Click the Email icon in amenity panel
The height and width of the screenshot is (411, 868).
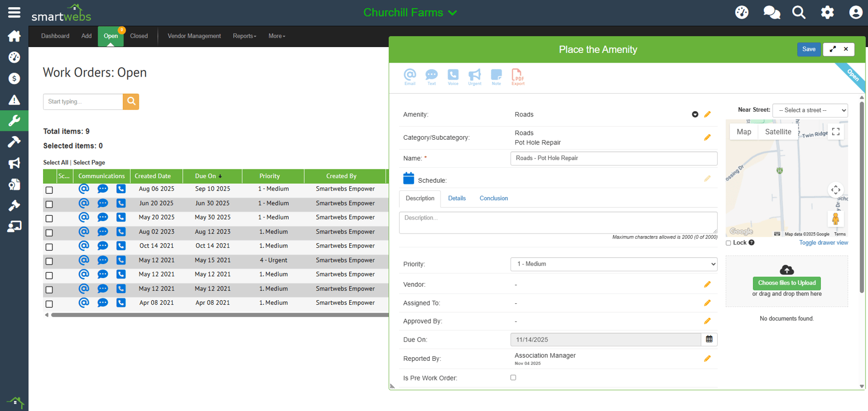tap(410, 77)
